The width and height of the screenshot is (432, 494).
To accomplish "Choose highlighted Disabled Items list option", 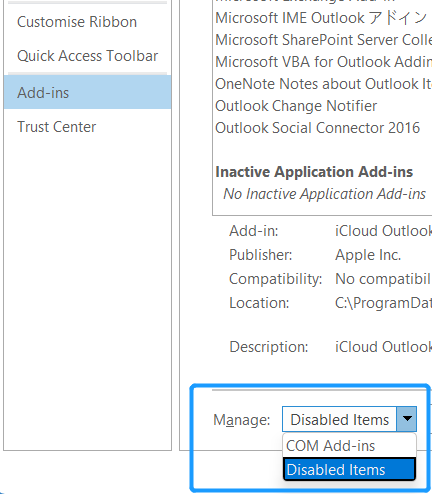I will 349,469.
